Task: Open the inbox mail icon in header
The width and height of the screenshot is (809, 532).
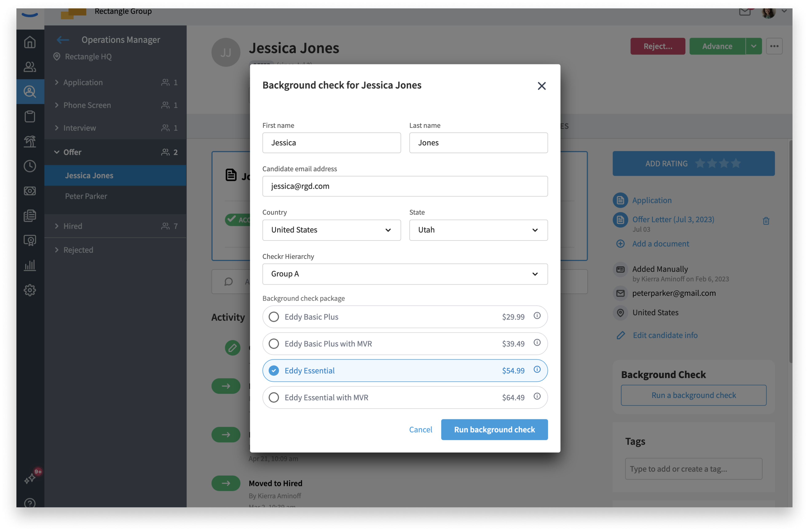Action: click(745, 12)
